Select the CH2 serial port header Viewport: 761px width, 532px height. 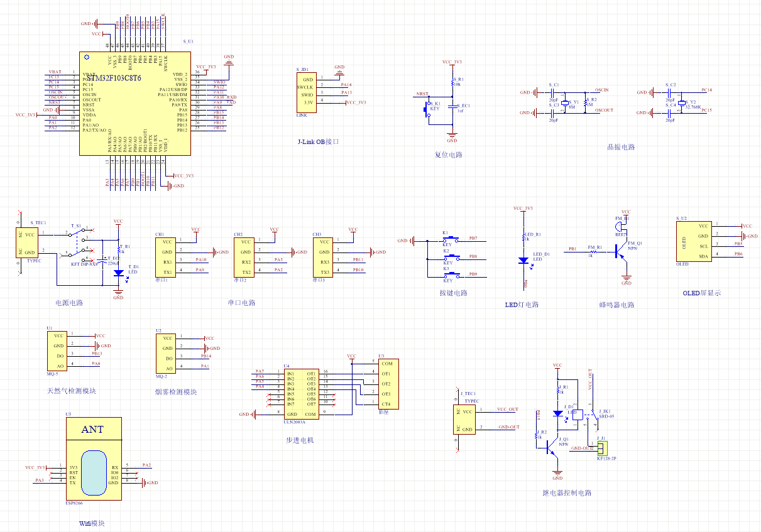point(244,257)
